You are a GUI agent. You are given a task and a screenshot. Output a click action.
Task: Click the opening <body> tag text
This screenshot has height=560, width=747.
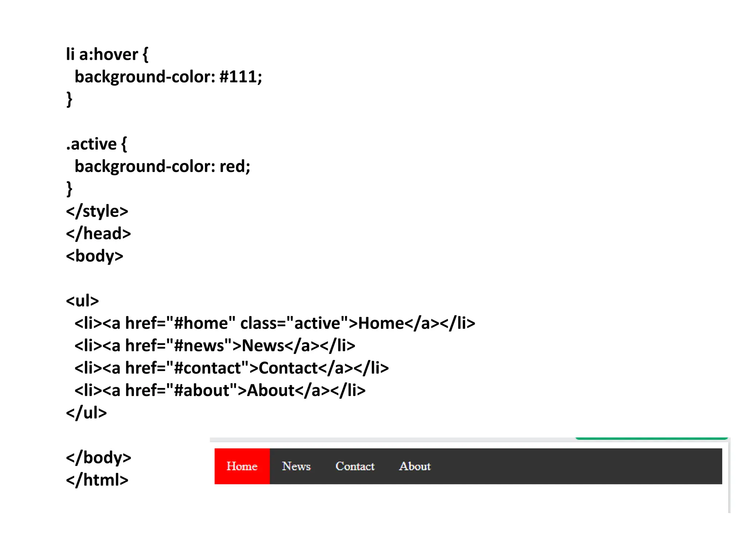tap(94, 256)
